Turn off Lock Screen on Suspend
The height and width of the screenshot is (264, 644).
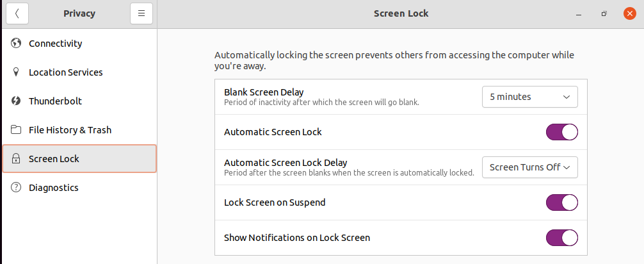[x=561, y=202]
